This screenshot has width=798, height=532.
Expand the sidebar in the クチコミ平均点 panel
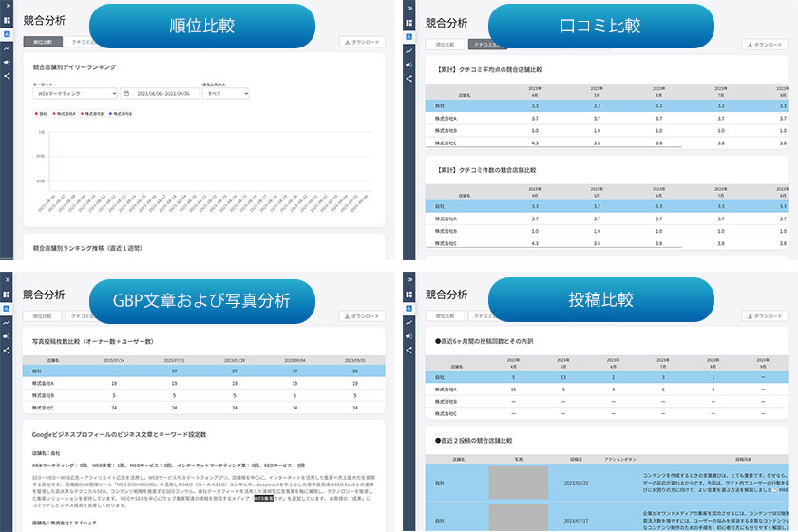409,9
